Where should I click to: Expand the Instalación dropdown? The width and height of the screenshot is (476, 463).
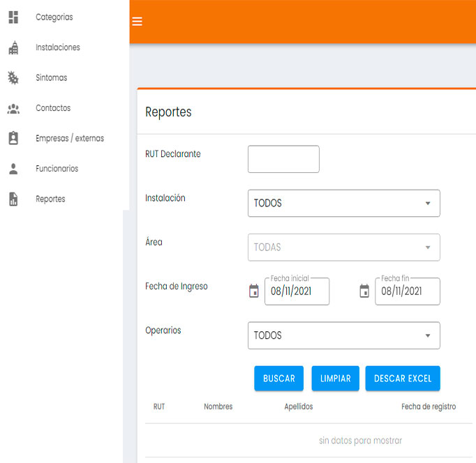[x=343, y=204]
